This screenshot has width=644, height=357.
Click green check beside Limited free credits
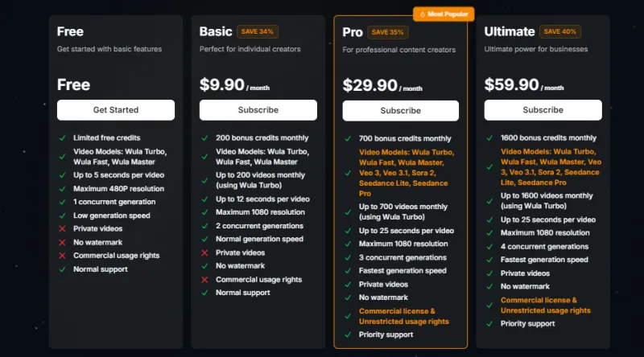tap(62, 137)
